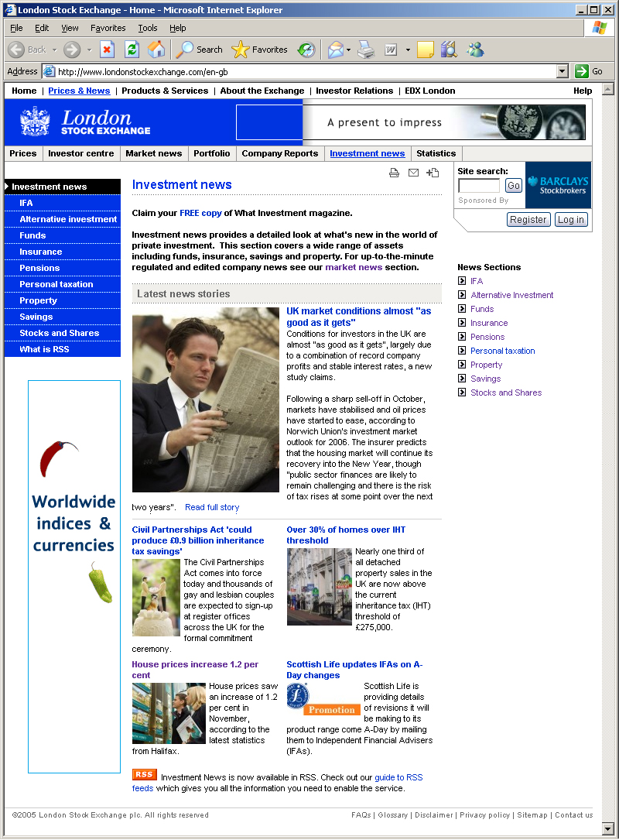Screen dimensions: 619x840
Task: Open Favorites star in toolbar
Action: tap(260, 50)
